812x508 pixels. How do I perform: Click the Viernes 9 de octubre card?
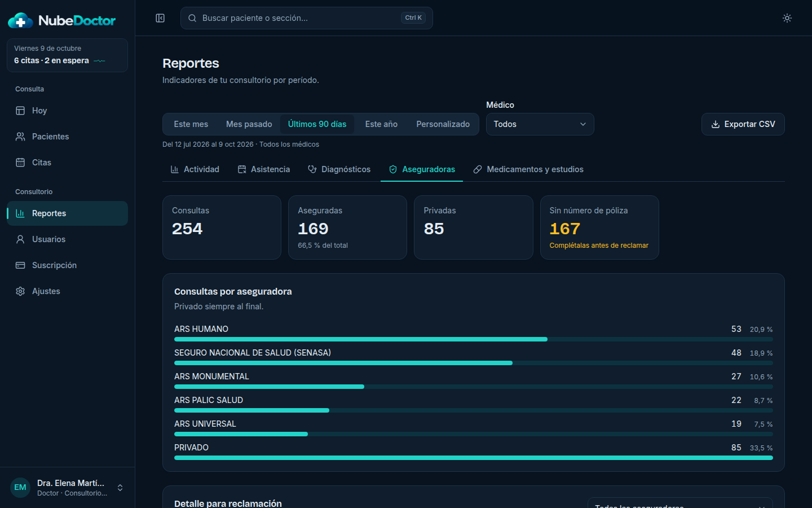(67, 55)
